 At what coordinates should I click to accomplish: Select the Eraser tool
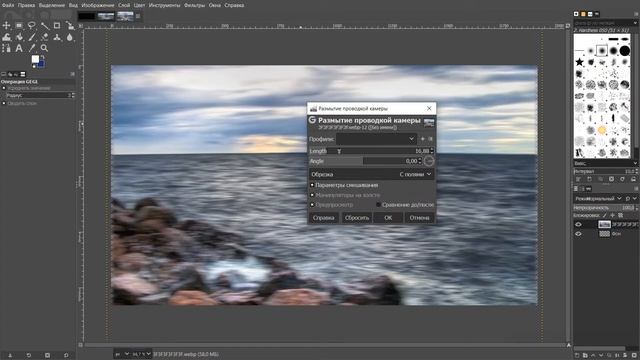[x=44, y=37]
